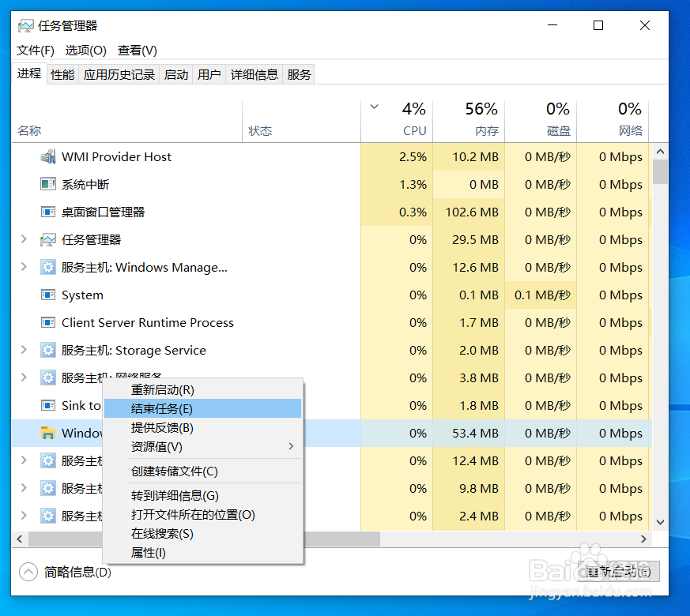
Task: Maximize the Task Manager window
Action: point(598,25)
